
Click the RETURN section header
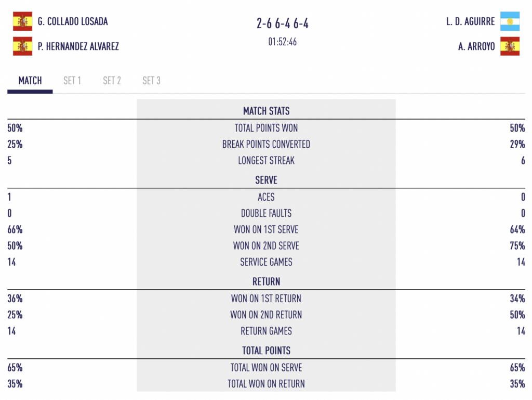tap(266, 281)
